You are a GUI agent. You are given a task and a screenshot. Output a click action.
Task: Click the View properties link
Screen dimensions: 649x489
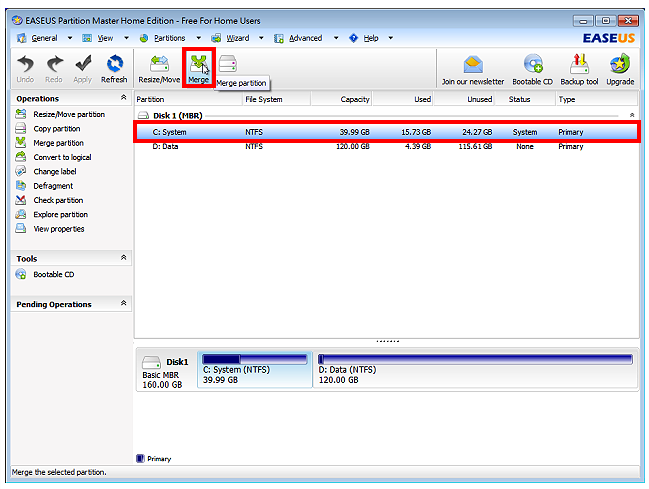click(x=59, y=229)
